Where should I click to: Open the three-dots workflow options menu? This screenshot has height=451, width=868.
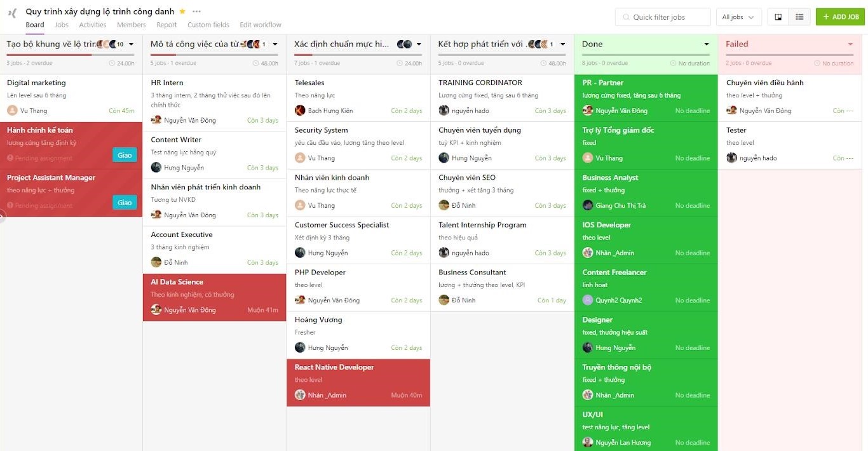tap(196, 11)
